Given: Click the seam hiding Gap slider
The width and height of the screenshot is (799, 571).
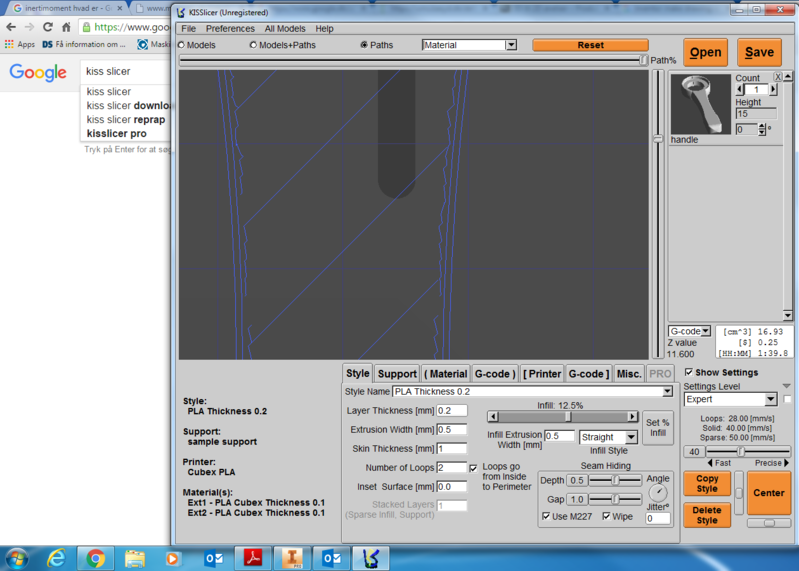Looking at the screenshot, I should tap(616, 499).
